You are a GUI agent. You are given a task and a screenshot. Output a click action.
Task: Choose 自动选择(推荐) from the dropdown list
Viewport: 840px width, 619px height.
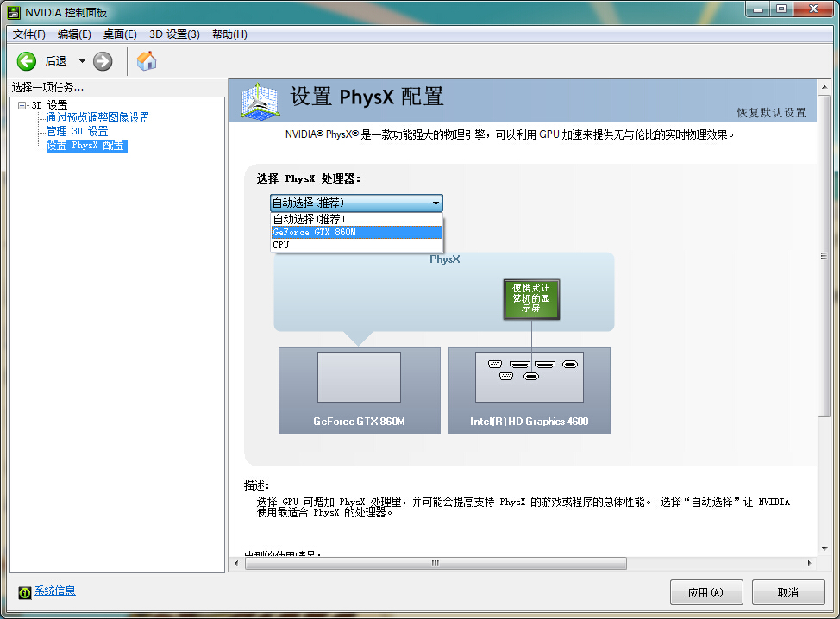(x=357, y=219)
